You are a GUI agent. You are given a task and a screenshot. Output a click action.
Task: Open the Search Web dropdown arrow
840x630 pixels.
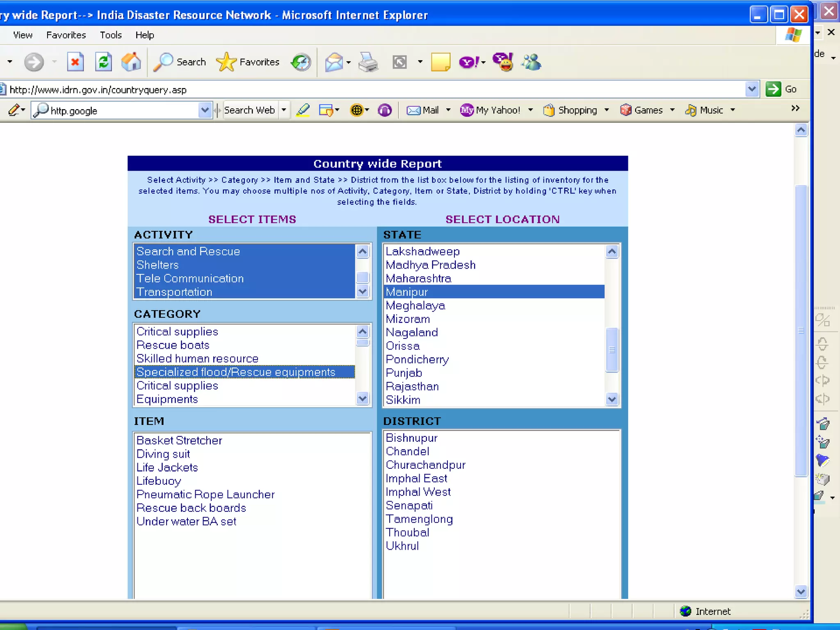pos(284,110)
